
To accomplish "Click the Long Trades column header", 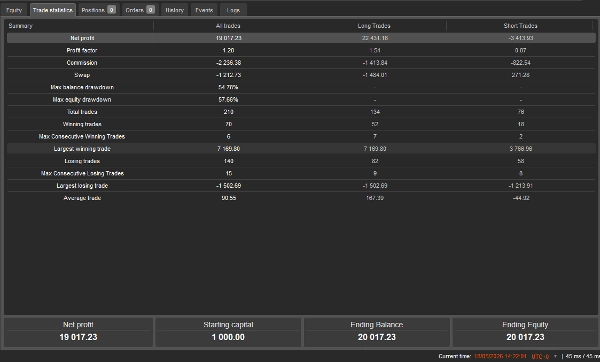I will click(374, 26).
